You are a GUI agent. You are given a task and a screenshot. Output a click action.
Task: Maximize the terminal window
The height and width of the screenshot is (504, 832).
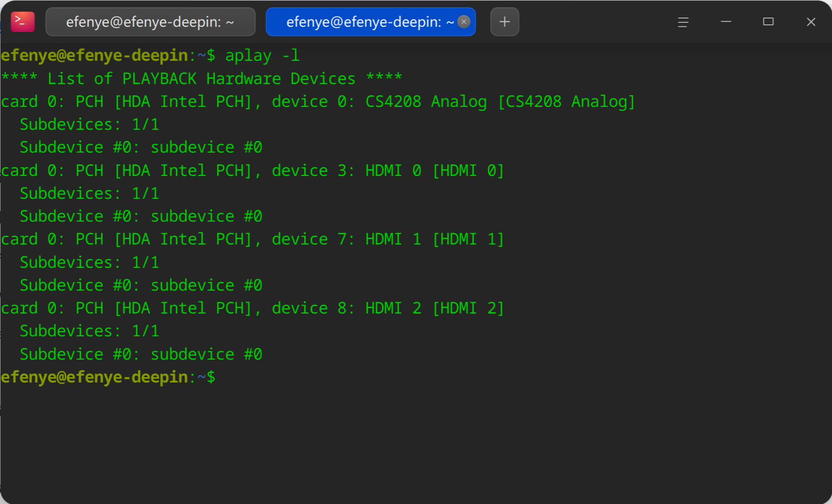768,22
